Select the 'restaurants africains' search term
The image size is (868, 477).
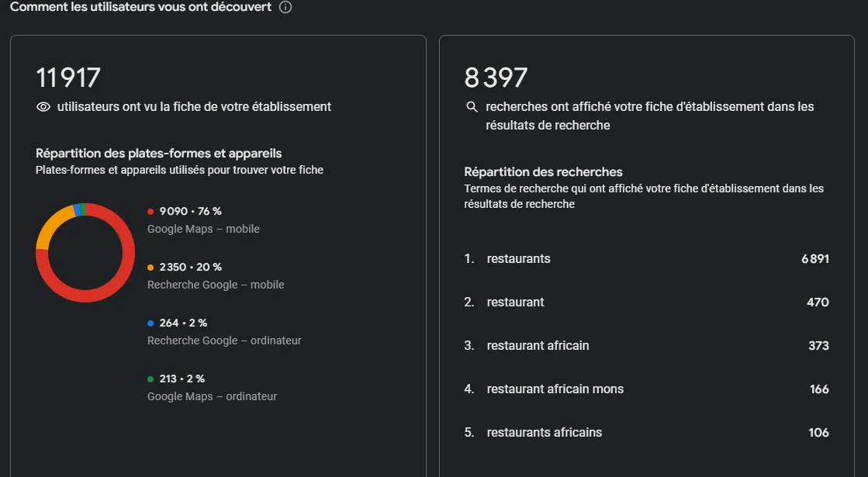click(647, 432)
